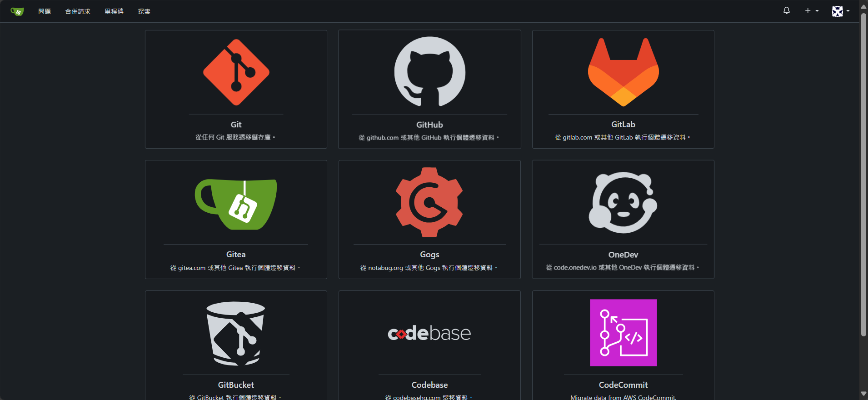Image resolution: width=868 pixels, height=400 pixels.
Task: Click the page vertical scrollbar thumb
Action: [864, 175]
